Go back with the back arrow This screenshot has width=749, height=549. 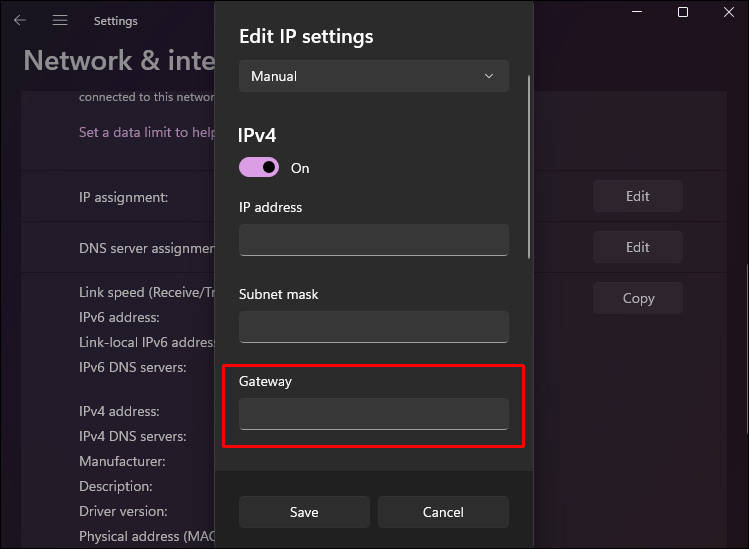click(20, 20)
